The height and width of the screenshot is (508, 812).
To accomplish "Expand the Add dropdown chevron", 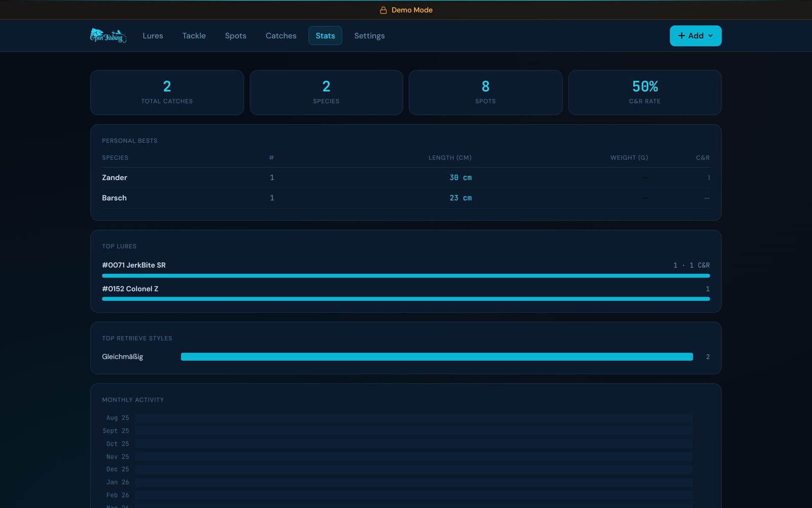I will pyautogui.click(x=710, y=36).
